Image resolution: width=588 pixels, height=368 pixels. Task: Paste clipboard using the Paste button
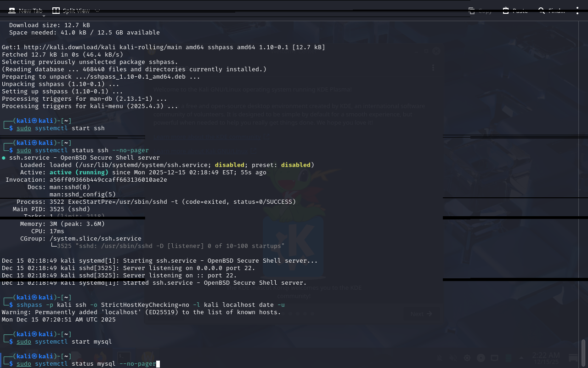tap(515, 11)
